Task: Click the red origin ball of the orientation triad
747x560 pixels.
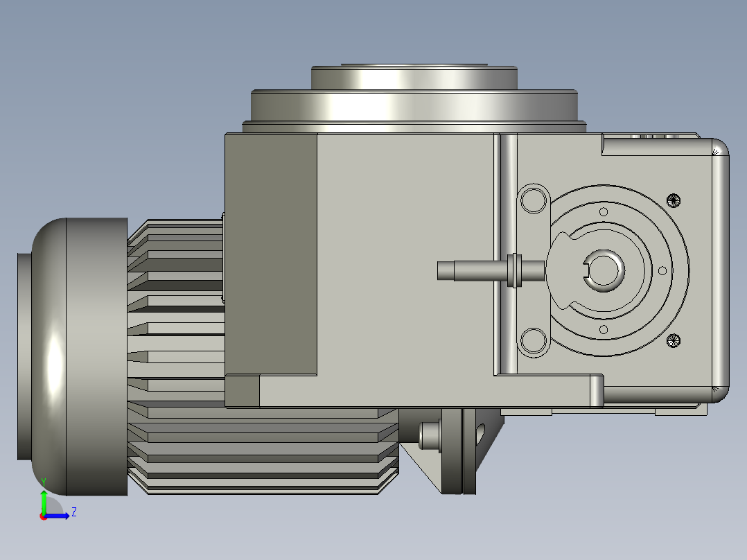Action: (x=43, y=517)
